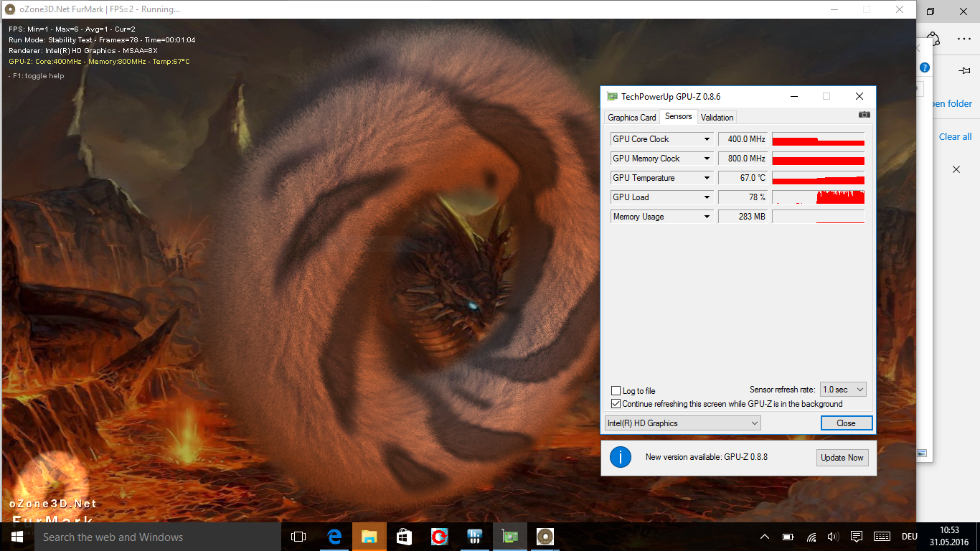The image size is (980, 551).
Task: Open the Windows Store taskbar icon
Action: pyautogui.click(x=405, y=537)
